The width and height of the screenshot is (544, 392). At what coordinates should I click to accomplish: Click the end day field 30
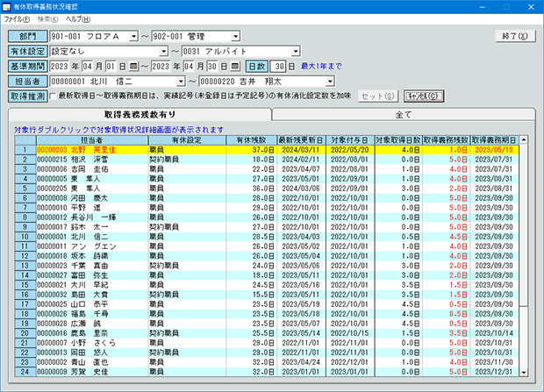[x=212, y=67]
